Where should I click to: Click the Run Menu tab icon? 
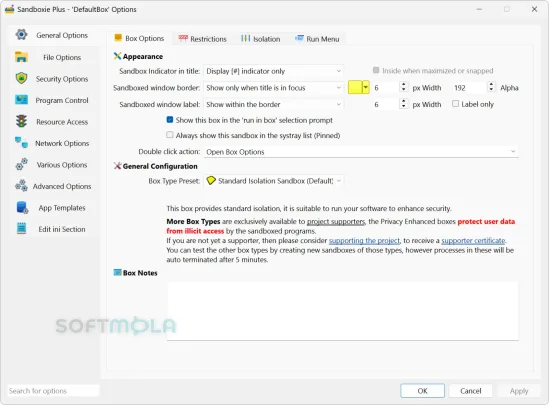point(299,38)
